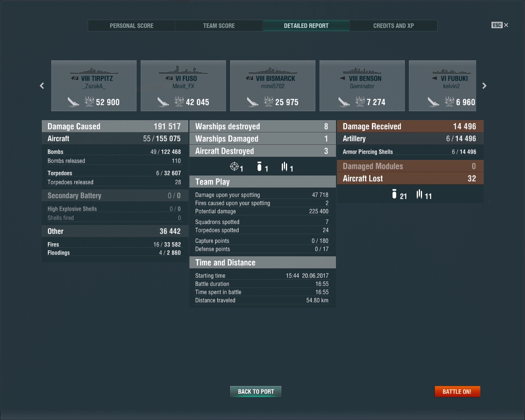Click fighter crosshair icon under Aircraft Destroyed
Viewport: 525px width, 420px height.
pos(235,166)
